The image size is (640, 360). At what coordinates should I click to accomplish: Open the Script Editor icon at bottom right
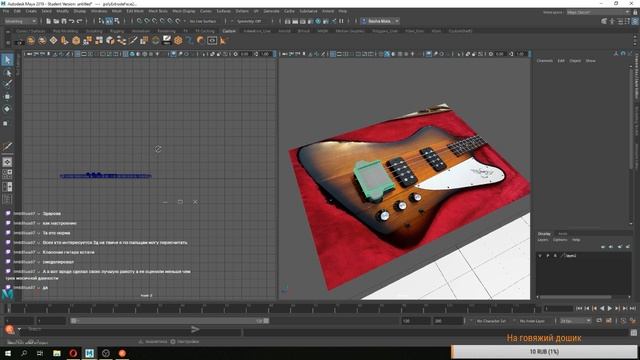[x=633, y=333]
